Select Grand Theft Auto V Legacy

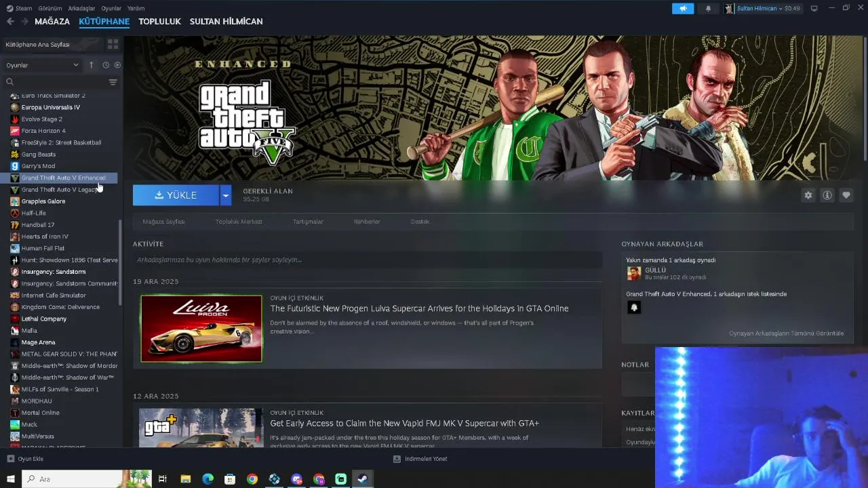pyautogui.click(x=59, y=190)
